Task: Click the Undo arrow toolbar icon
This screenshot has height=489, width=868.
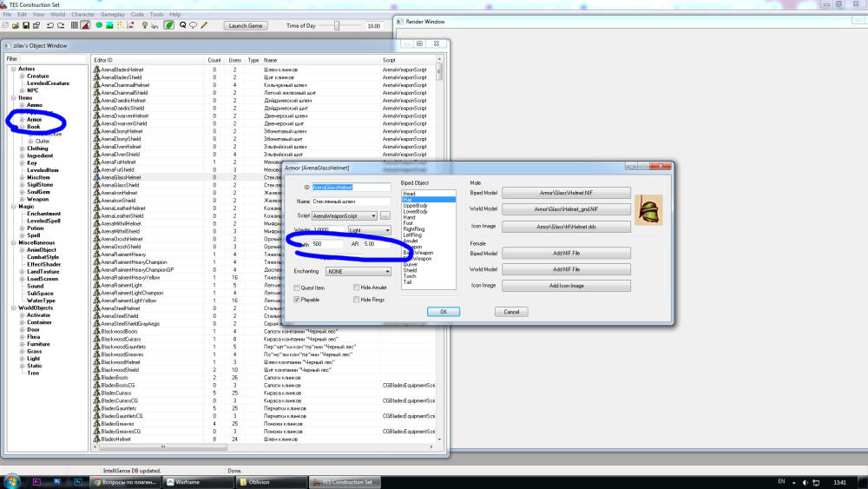Action: click(49, 25)
